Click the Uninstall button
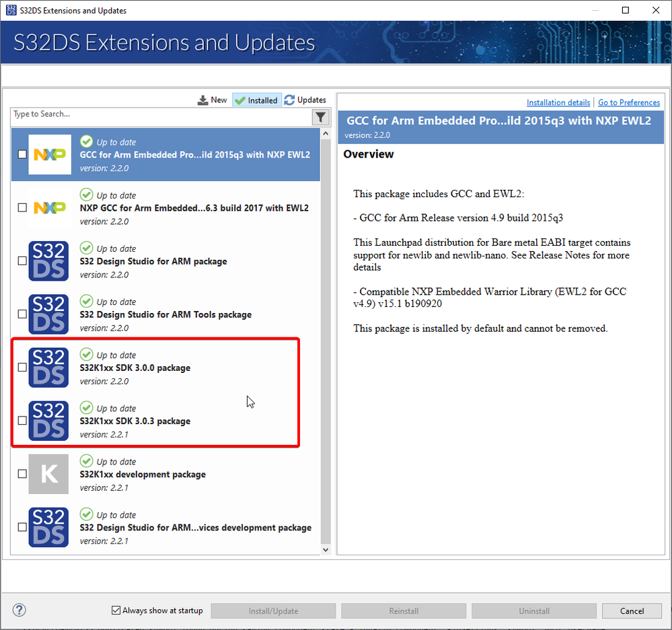 click(534, 610)
